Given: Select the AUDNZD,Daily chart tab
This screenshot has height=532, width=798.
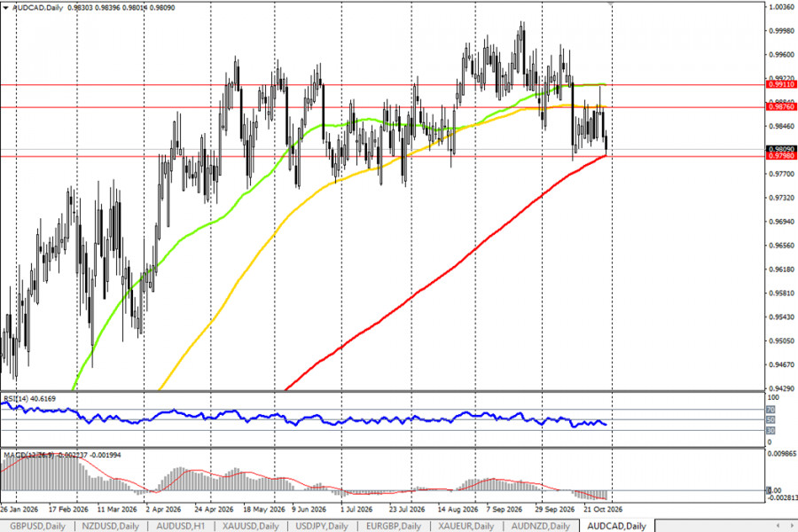Looking at the screenshot, I should pyautogui.click(x=541, y=526).
